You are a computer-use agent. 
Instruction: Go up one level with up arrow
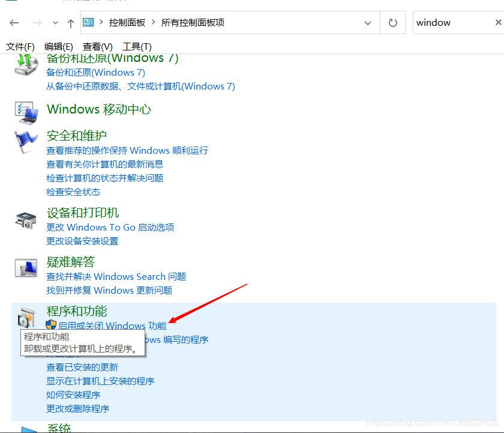pyautogui.click(x=71, y=23)
